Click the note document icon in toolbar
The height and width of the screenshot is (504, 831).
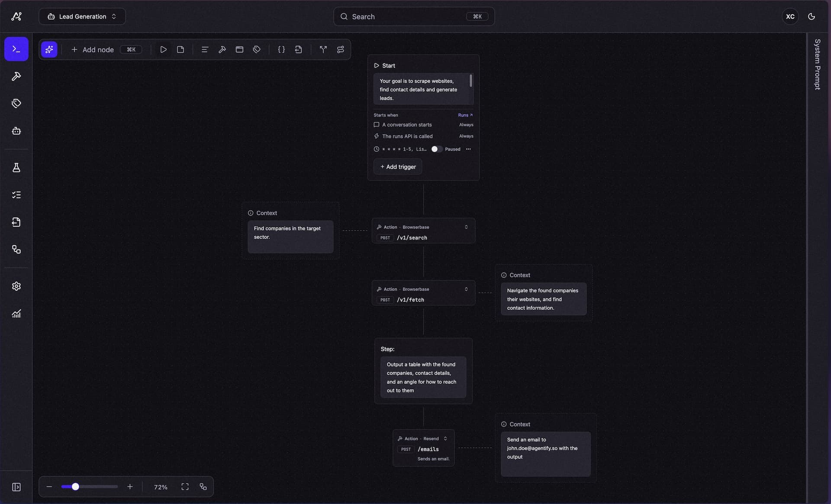pyautogui.click(x=180, y=49)
